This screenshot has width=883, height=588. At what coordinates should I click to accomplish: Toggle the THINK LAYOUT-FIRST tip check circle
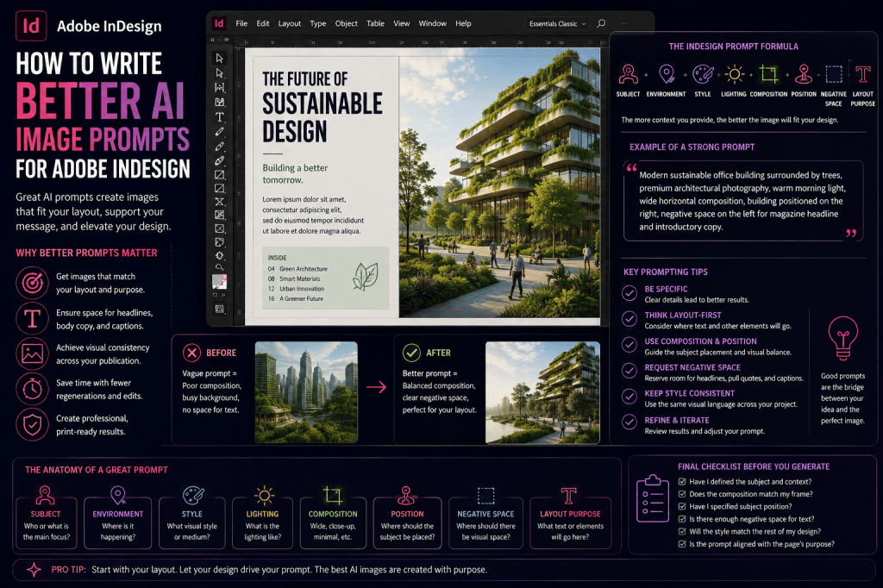tap(629, 319)
